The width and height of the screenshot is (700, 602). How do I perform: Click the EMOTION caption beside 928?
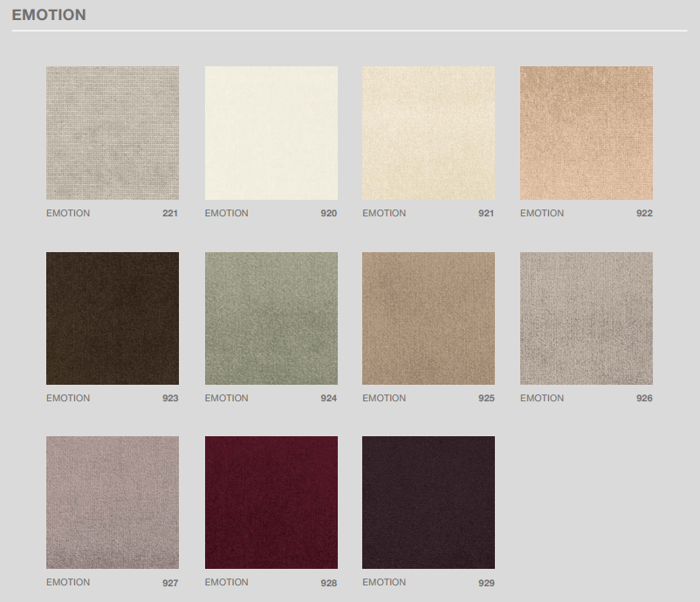pos(226,582)
